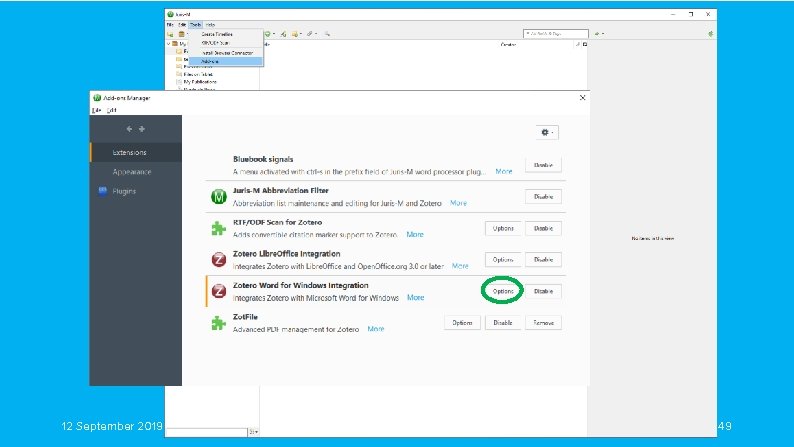Screen dimensions: 794x447
Task: Remove the ZotFile extension
Action: pos(543,322)
